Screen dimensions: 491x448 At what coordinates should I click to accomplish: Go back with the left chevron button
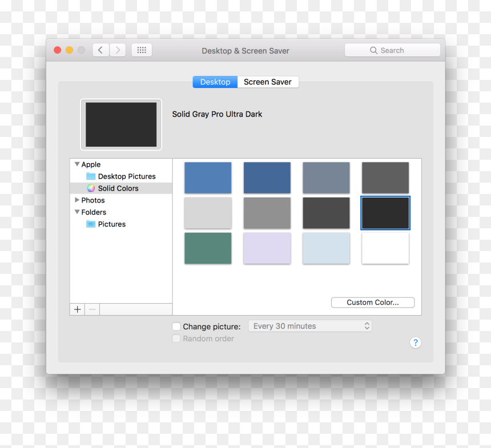(101, 50)
